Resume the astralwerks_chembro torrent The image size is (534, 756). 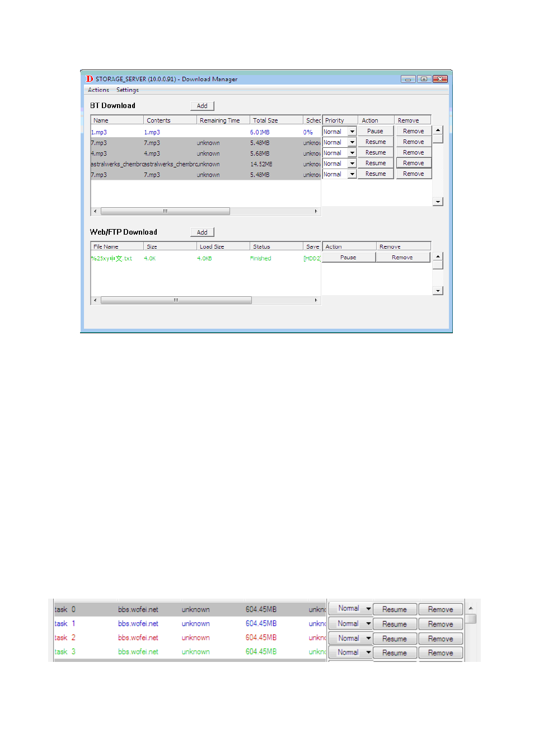tap(375, 163)
